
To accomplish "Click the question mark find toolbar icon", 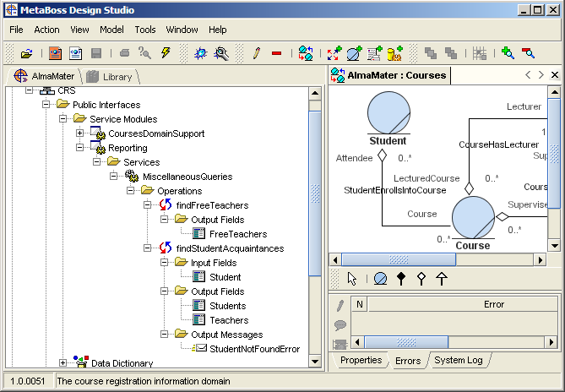I will (x=144, y=53).
